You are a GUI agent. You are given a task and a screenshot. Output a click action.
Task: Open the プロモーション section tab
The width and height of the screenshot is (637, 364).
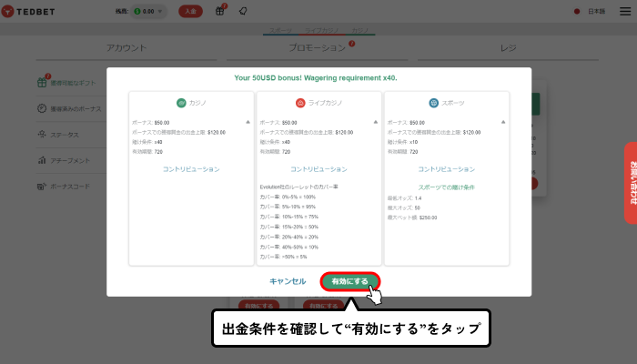pyautogui.click(x=318, y=48)
